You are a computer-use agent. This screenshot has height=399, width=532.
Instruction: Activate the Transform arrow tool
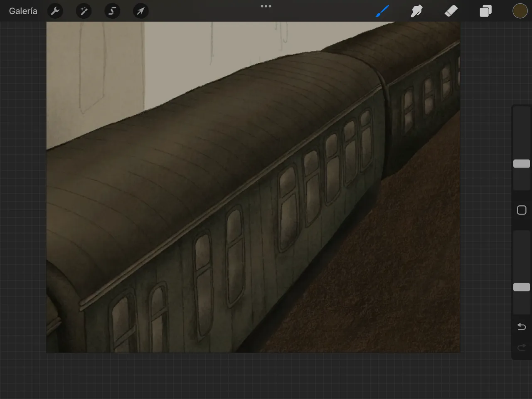pos(140,11)
